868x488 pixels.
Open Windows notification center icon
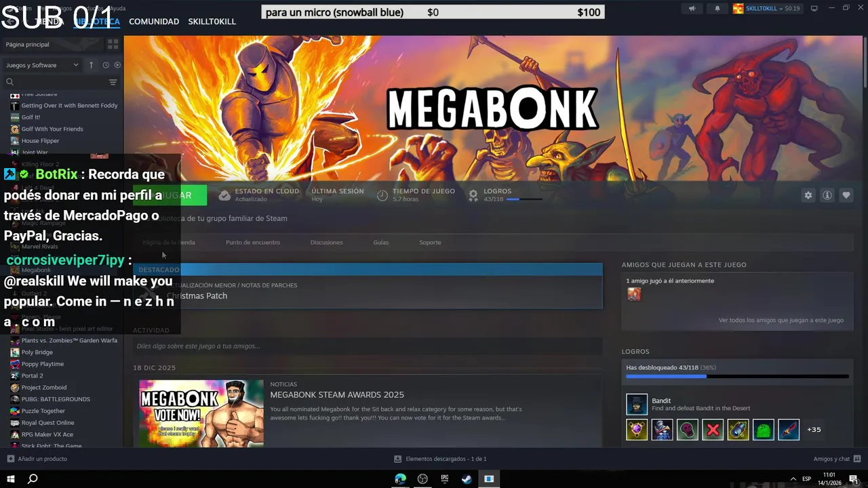[854, 479]
